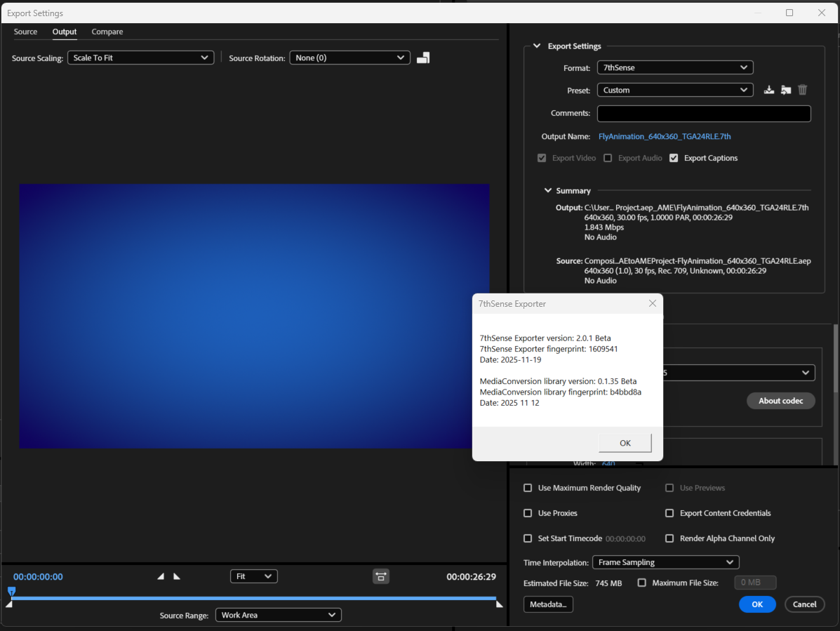Switch to the Source tab
The height and width of the screenshot is (631, 840).
pos(25,32)
